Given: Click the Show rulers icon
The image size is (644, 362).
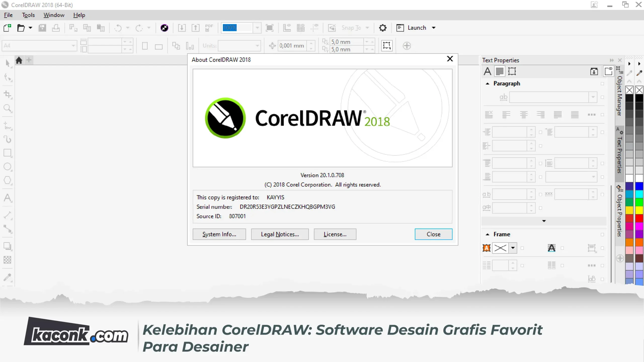Looking at the screenshot, I should (287, 28).
